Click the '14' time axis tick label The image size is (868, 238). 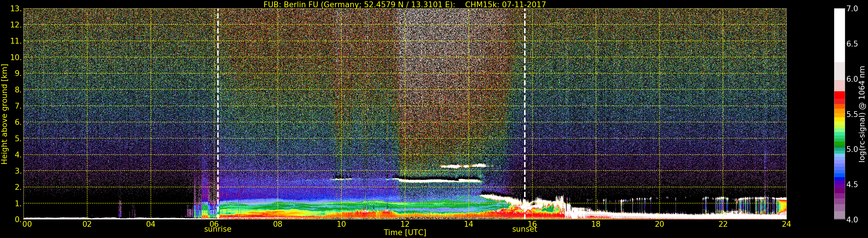click(x=468, y=224)
